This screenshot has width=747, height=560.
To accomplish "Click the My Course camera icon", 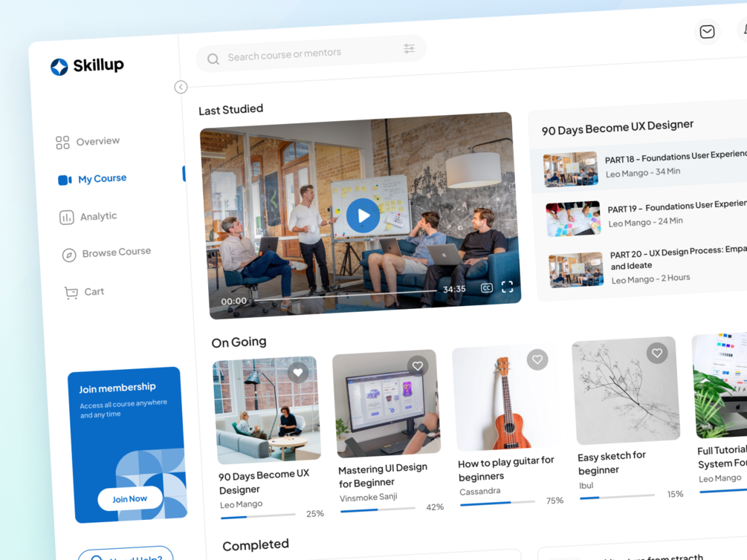I will [x=65, y=180].
